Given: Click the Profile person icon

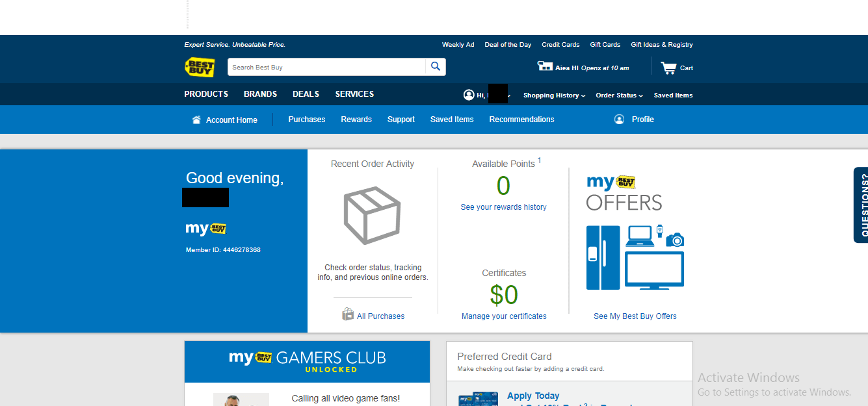Looking at the screenshot, I should [x=619, y=120].
